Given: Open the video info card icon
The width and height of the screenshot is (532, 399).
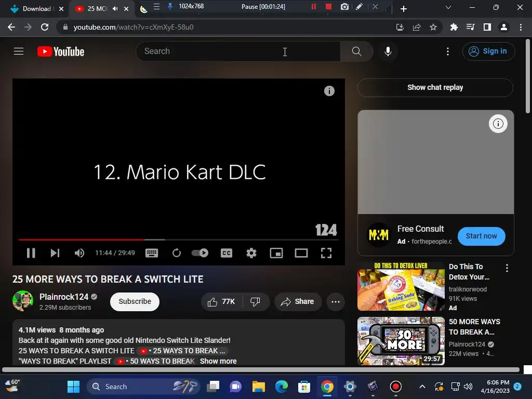Looking at the screenshot, I should click(329, 91).
